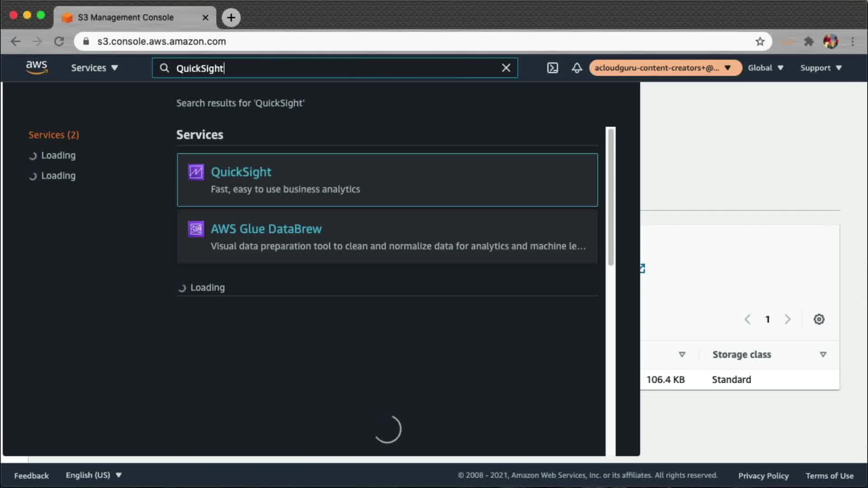The height and width of the screenshot is (488, 868).
Task: Click the QuickSight service icon
Action: (196, 172)
